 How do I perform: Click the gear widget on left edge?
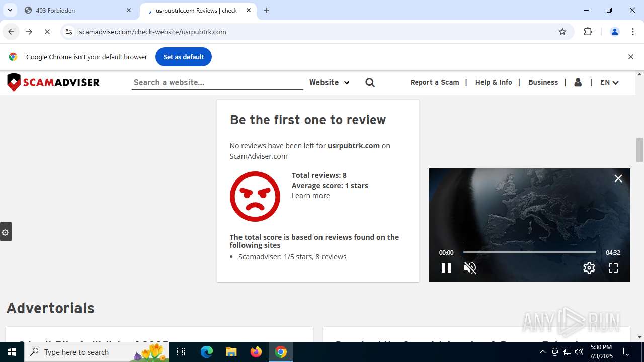coord(6,232)
